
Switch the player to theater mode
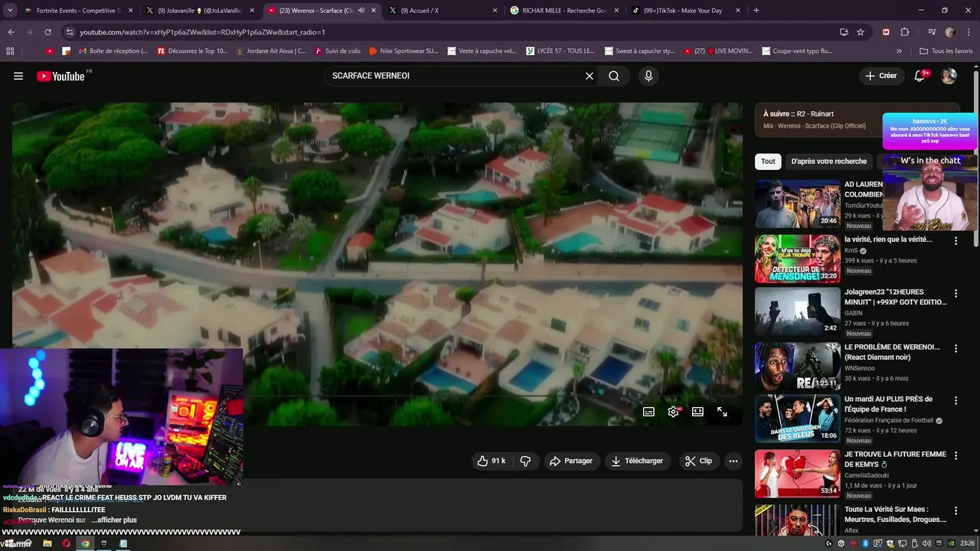pos(697,412)
